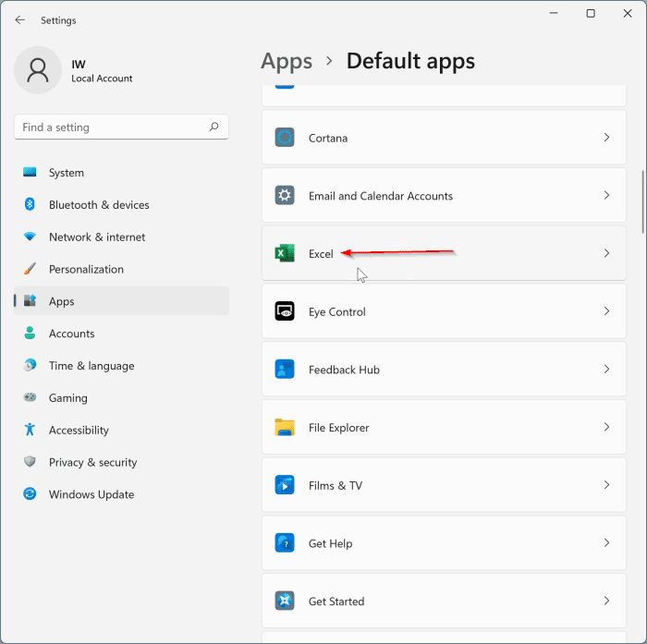The height and width of the screenshot is (644, 647).
Task: Click the Films & TV app icon
Action: click(x=285, y=485)
